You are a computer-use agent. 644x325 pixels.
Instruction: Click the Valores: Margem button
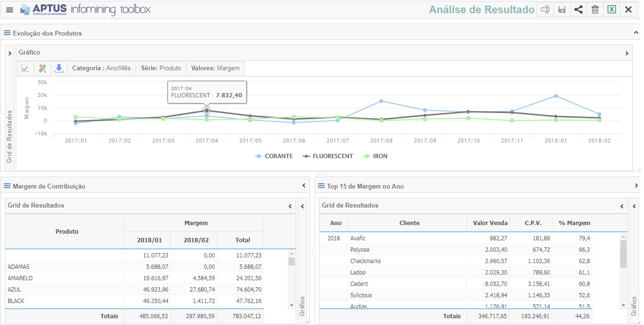click(215, 68)
